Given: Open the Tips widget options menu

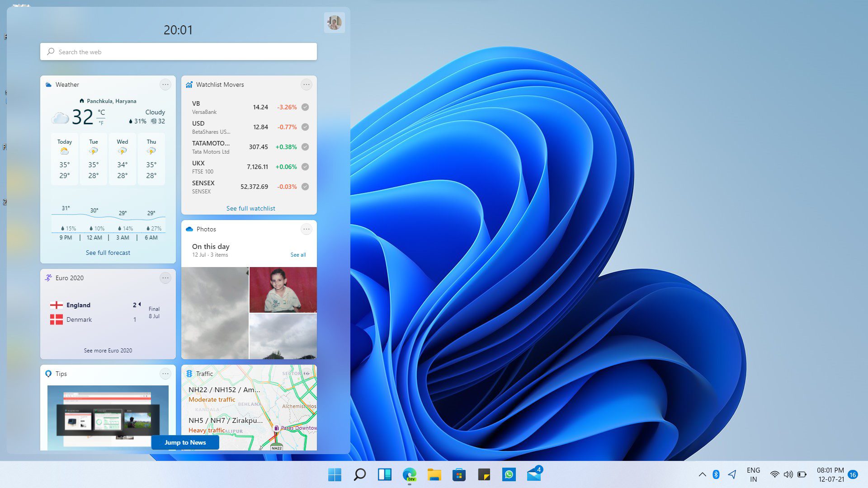Looking at the screenshot, I should (x=165, y=374).
